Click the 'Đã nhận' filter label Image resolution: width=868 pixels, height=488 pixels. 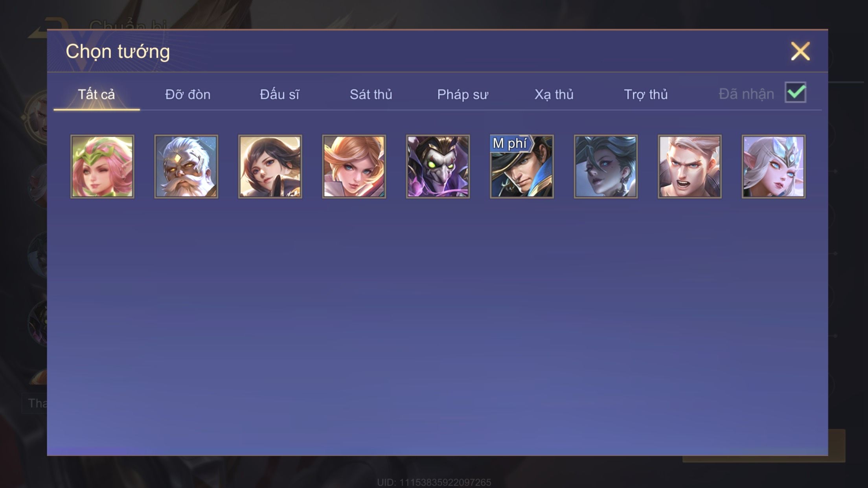(747, 94)
